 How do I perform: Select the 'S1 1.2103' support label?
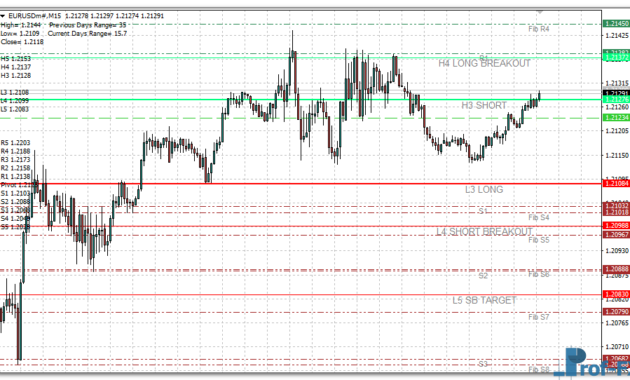tap(15, 194)
